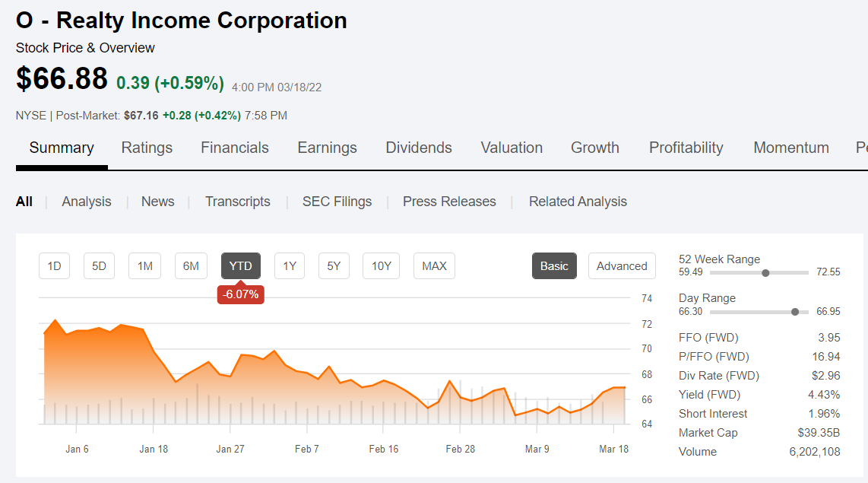Click the O - Realty Income Corporation heading
868x483 pixels.
click(182, 21)
